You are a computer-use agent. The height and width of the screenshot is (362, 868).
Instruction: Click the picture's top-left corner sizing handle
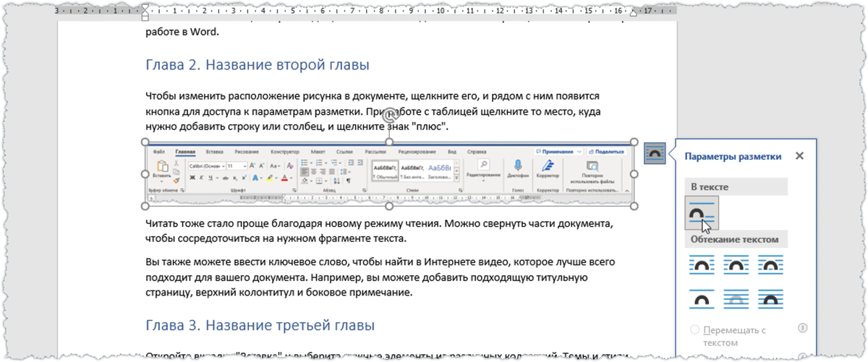coord(145,142)
